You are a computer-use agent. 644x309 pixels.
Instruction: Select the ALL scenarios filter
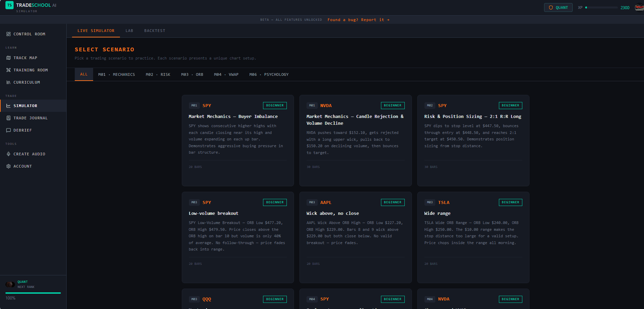(x=84, y=74)
